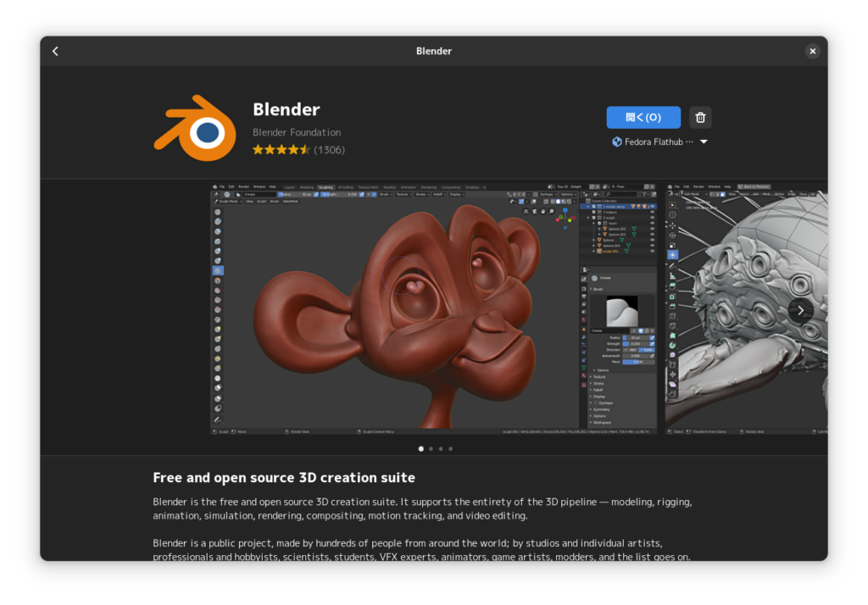Go back using the header back arrow
868x605 pixels.
(x=55, y=52)
